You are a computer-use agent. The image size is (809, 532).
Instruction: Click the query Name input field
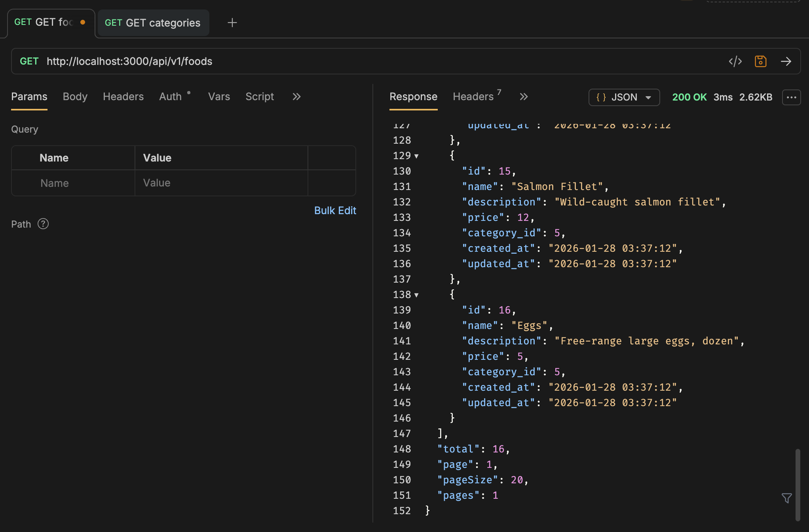point(73,183)
